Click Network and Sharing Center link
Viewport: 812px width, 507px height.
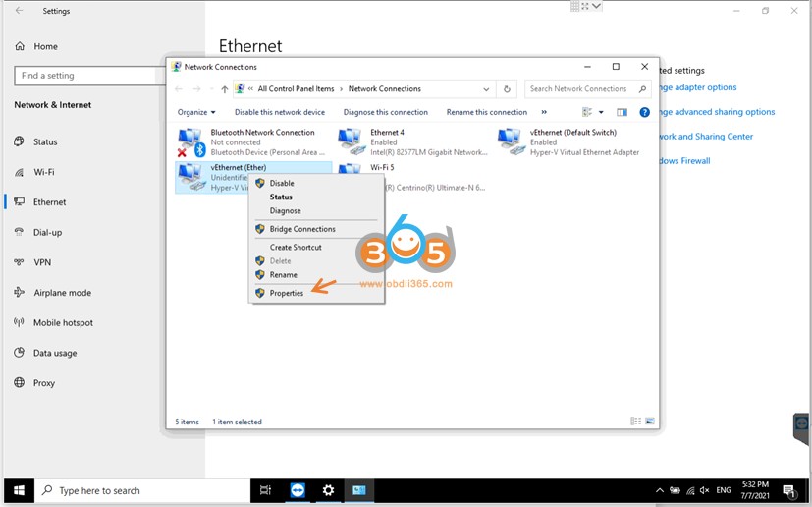pyautogui.click(x=706, y=137)
